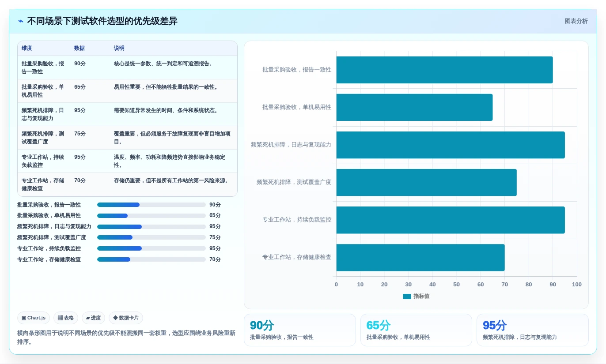Click the chart bar for 批量采购验收，单机易用性
This screenshot has width=606, height=364.
tap(414, 107)
